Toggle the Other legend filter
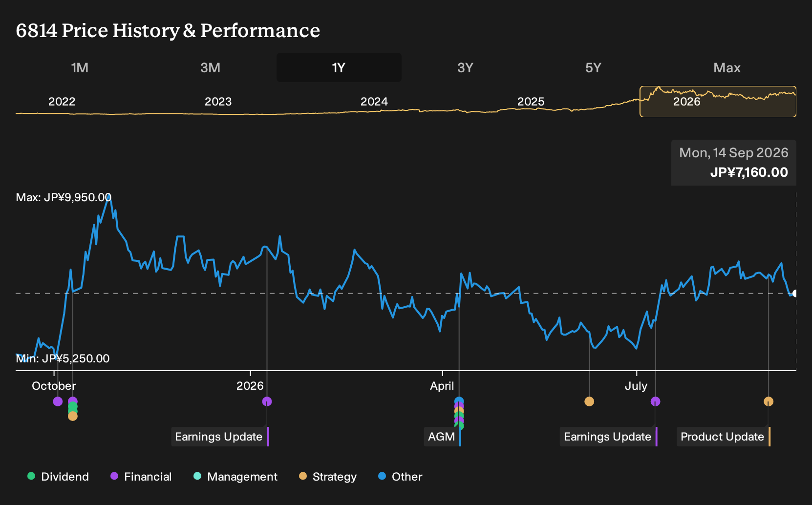 point(400,477)
